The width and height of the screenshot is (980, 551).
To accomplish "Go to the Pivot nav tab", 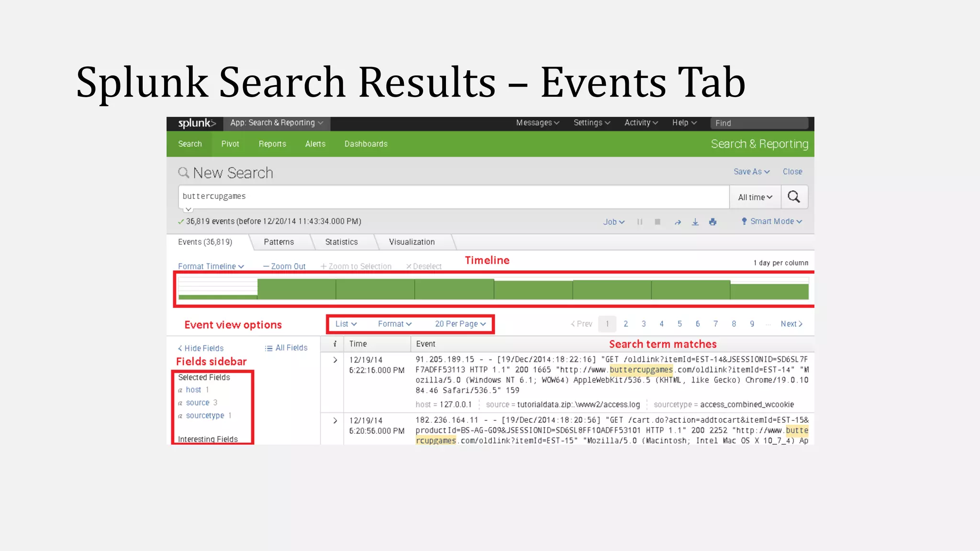I will (x=230, y=144).
